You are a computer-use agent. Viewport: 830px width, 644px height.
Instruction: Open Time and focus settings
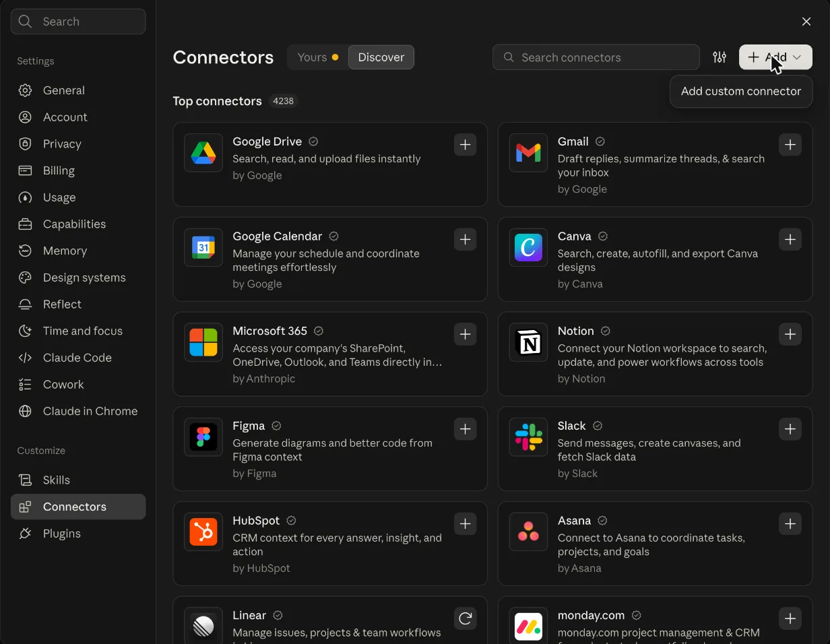78,331
